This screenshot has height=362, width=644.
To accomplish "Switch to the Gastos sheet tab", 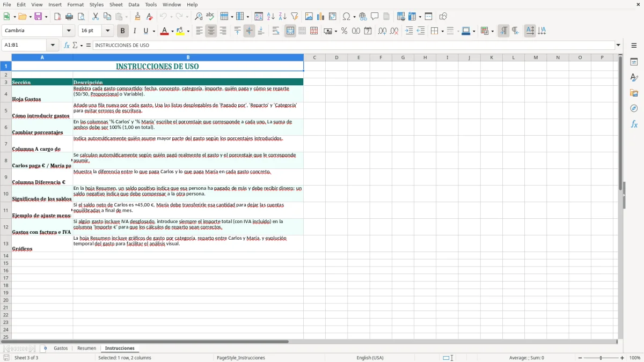I will (61, 349).
